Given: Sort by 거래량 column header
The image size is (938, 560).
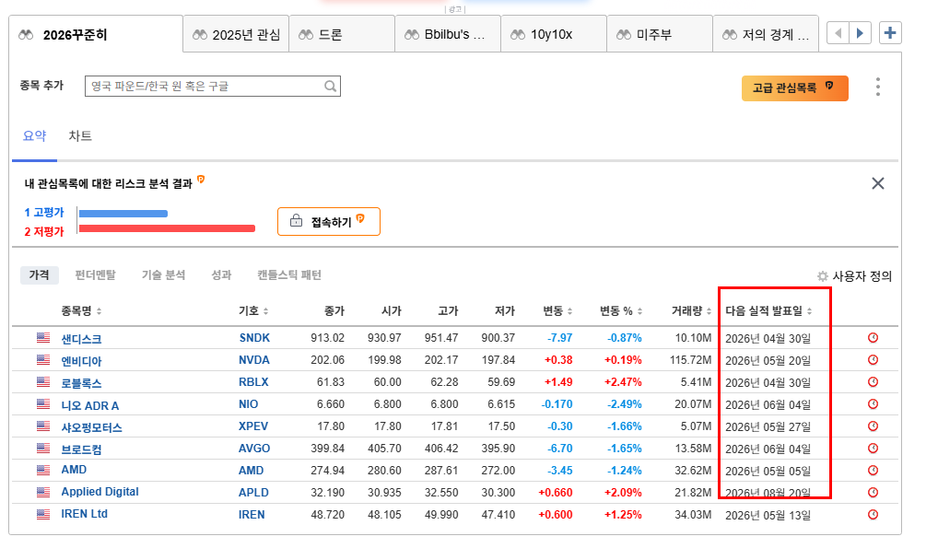Looking at the screenshot, I should 691,311.
